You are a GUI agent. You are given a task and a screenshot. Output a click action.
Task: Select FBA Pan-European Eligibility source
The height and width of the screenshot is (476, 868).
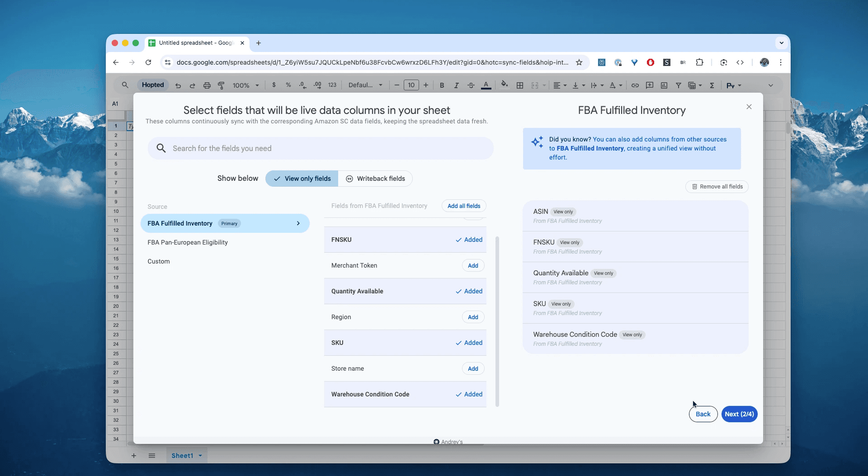(188, 242)
